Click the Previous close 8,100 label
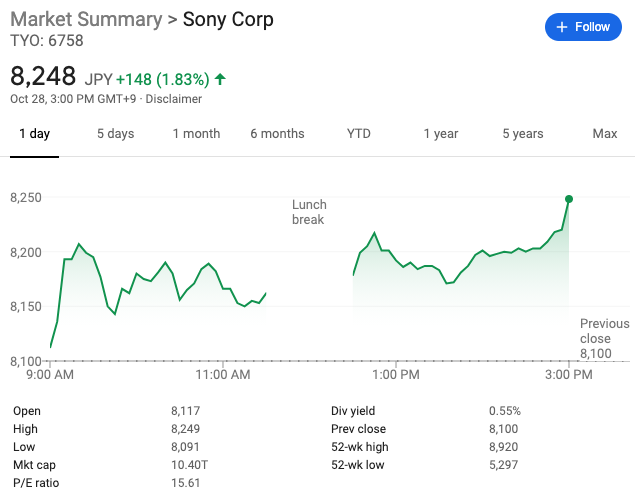The height and width of the screenshot is (500, 635). pyautogui.click(x=605, y=338)
